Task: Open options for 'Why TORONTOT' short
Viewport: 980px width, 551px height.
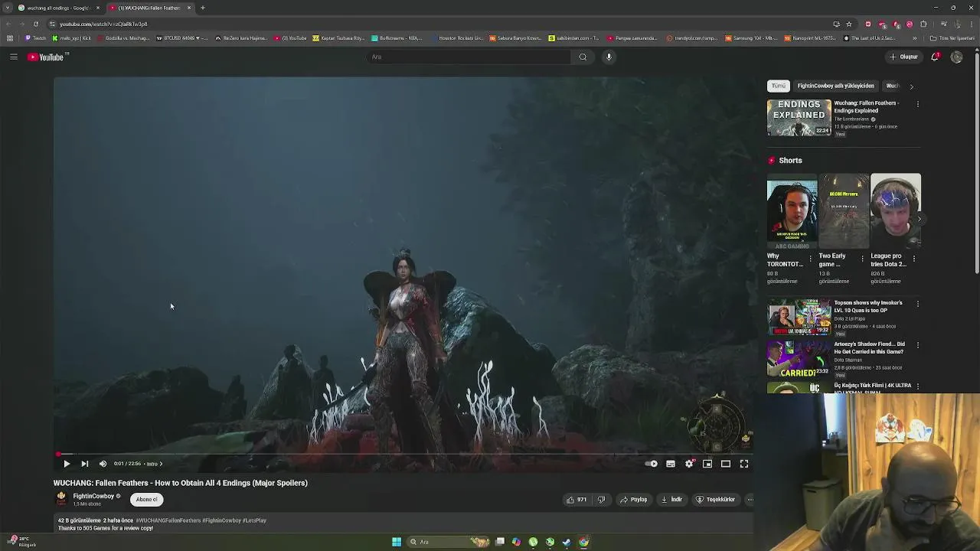Action: point(811,258)
